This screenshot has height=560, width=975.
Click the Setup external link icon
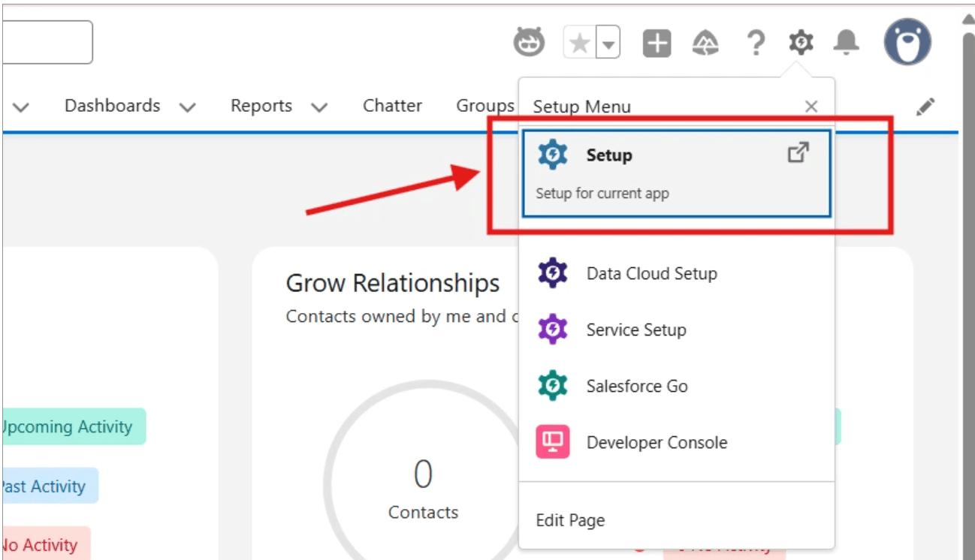point(798,152)
